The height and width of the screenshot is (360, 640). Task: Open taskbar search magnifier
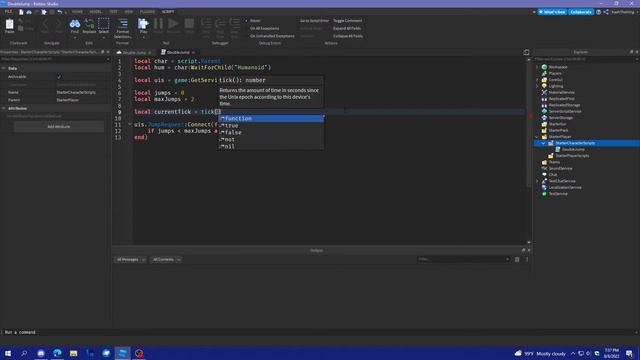coord(24,353)
